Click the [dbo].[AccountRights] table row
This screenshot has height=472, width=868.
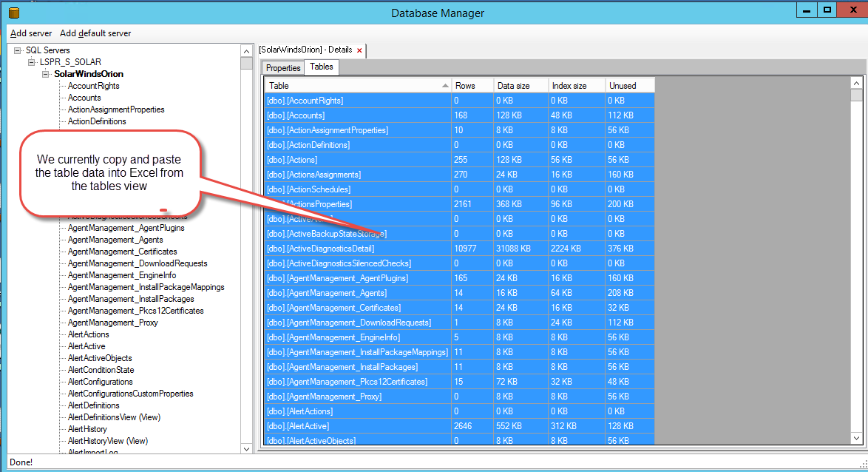(x=459, y=101)
